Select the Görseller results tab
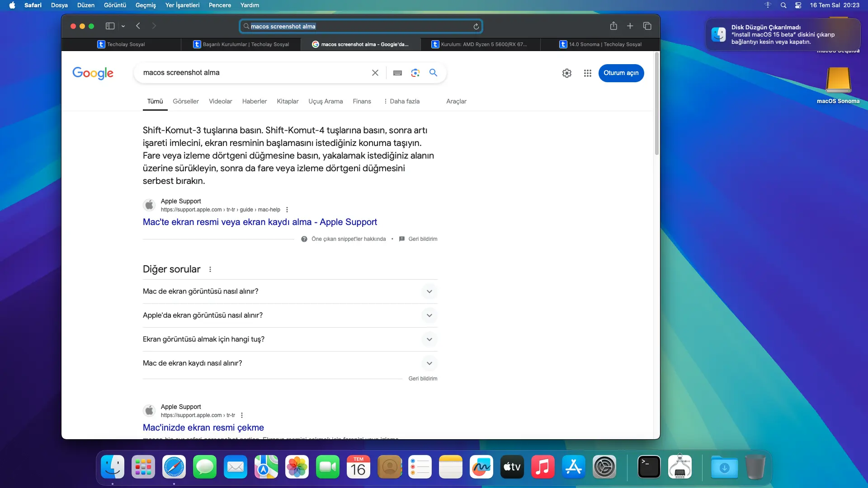 click(186, 101)
